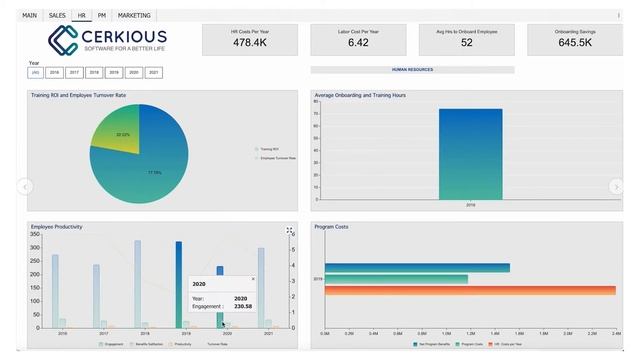Filter by year 2021
The width and height of the screenshot is (640, 360).
153,73
